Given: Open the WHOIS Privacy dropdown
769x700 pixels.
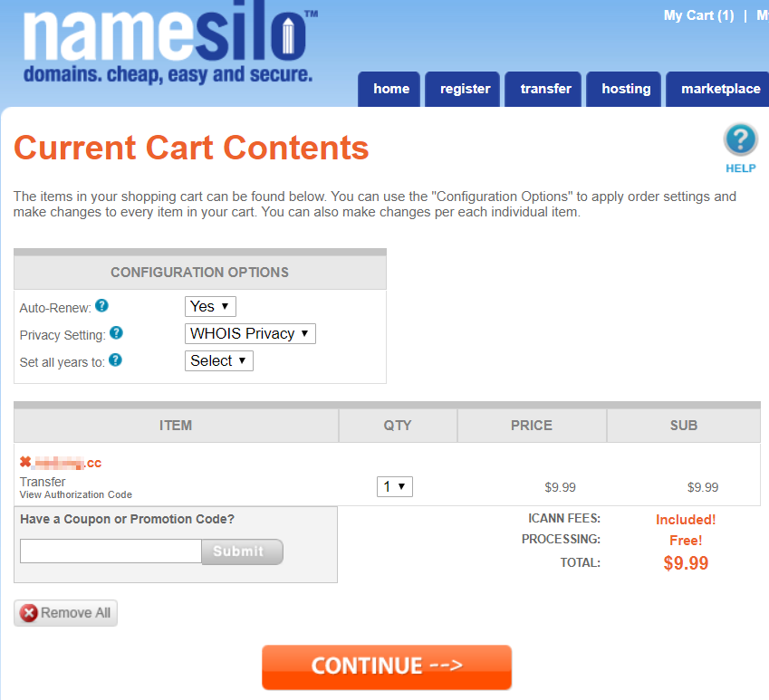Looking at the screenshot, I should [250, 334].
